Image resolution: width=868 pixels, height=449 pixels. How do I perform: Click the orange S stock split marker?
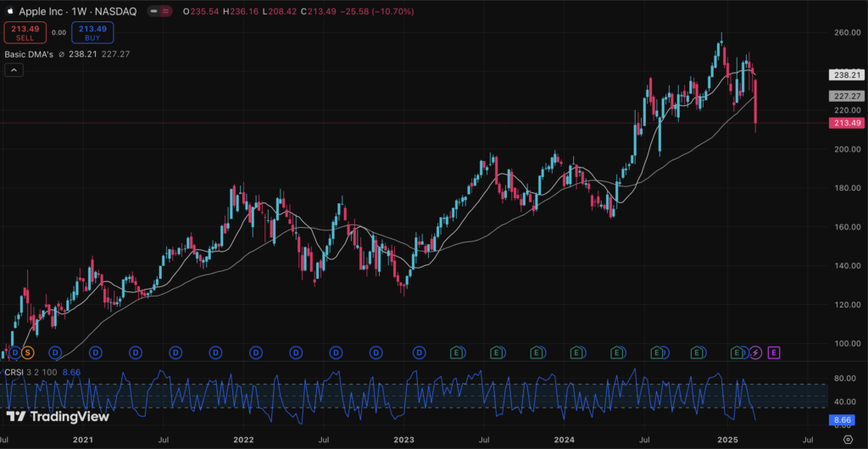(27, 352)
